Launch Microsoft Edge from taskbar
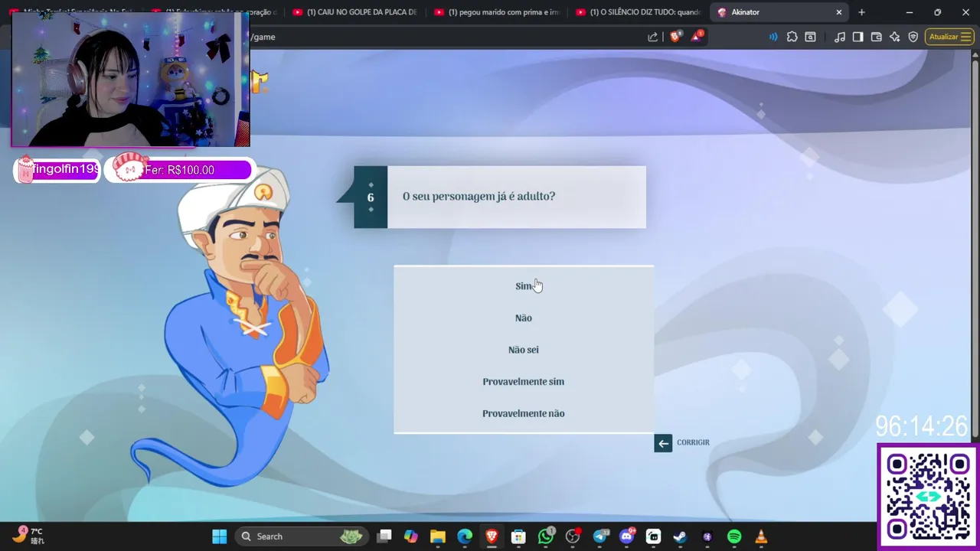980x551 pixels. point(465,536)
